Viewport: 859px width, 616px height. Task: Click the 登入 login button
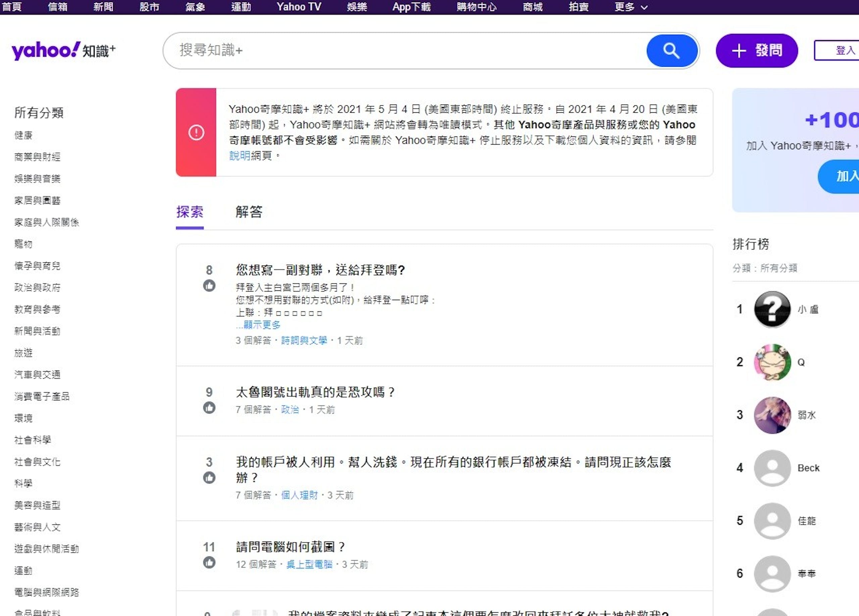pyautogui.click(x=837, y=50)
